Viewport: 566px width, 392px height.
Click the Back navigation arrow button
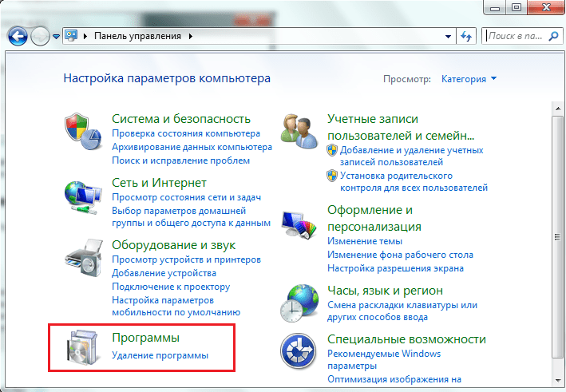click(18, 36)
